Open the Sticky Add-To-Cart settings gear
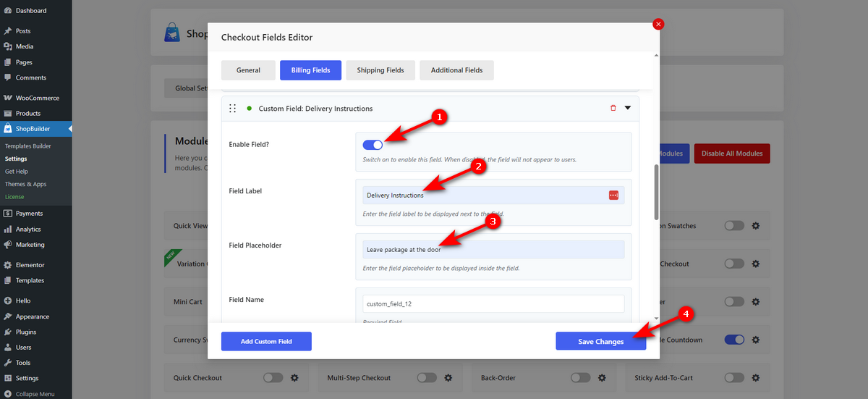 (756, 378)
